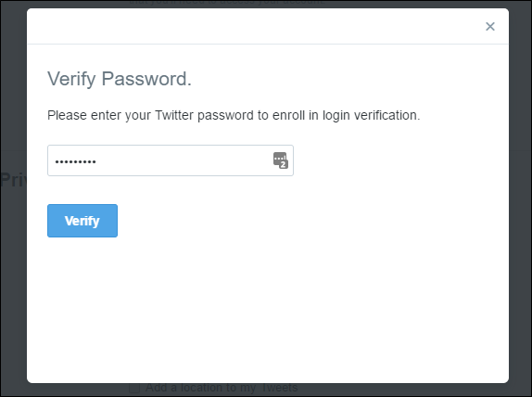Click the word 'Password' in the heading
532x397 pixels.
pyautogui.click(x=146, y=79)
